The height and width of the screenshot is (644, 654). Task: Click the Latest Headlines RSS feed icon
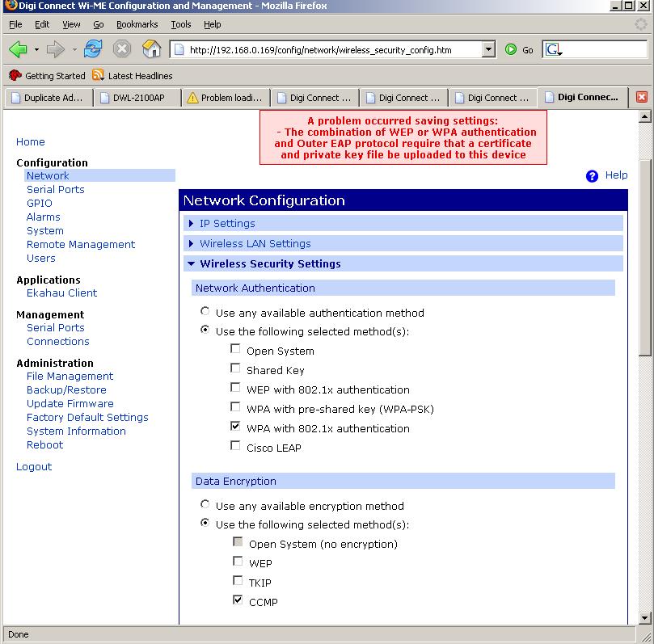[99, 75]
